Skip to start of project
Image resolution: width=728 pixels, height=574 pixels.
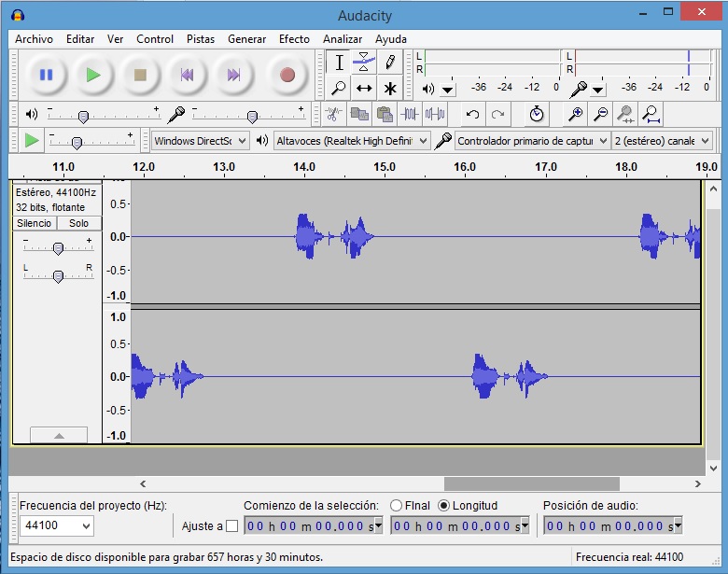click(187, 75)
